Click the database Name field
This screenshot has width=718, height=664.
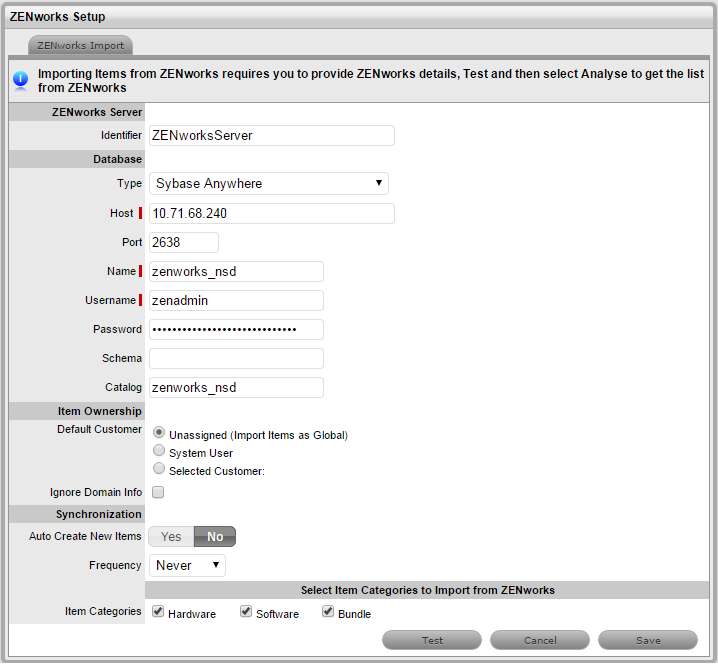pos(236,272)
